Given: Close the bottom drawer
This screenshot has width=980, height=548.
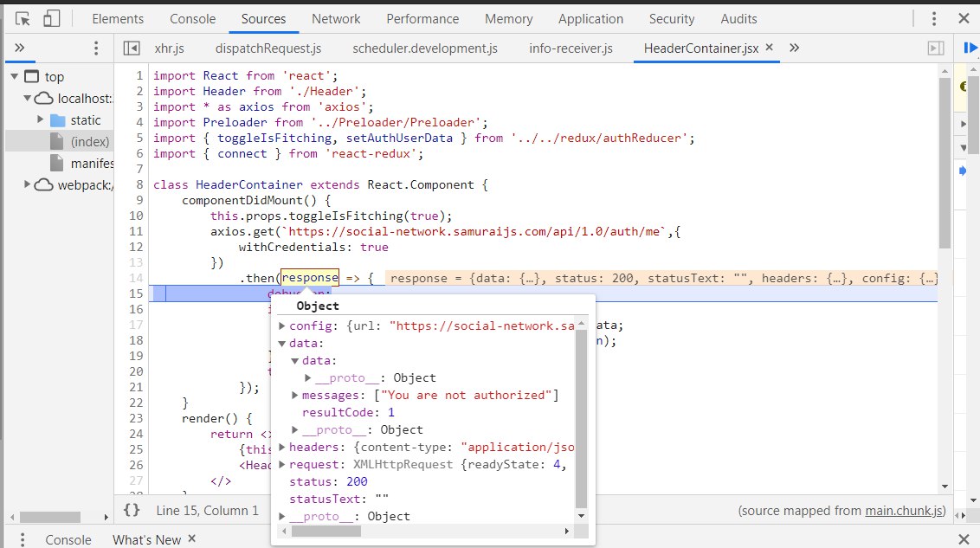Looking at the screenshot, I should (964, 539).
